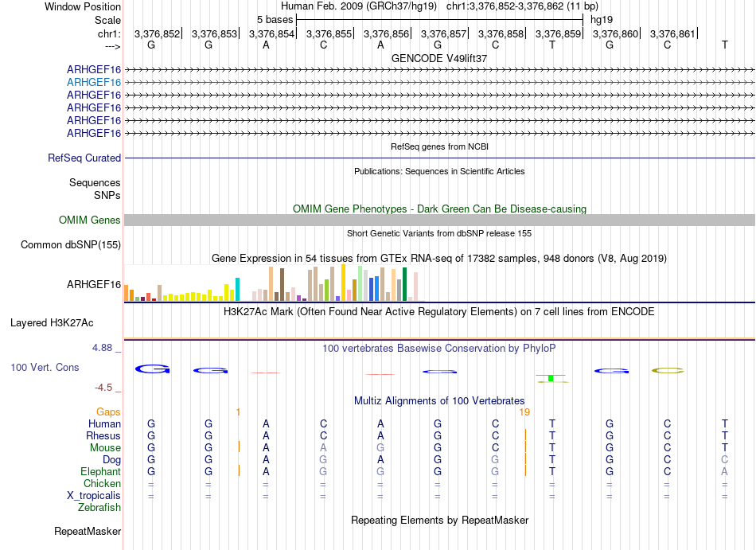Open Short Genetic Variants from dbSNP release 155
The height and width of the screenshot is (550, 756).
[439, 233]
